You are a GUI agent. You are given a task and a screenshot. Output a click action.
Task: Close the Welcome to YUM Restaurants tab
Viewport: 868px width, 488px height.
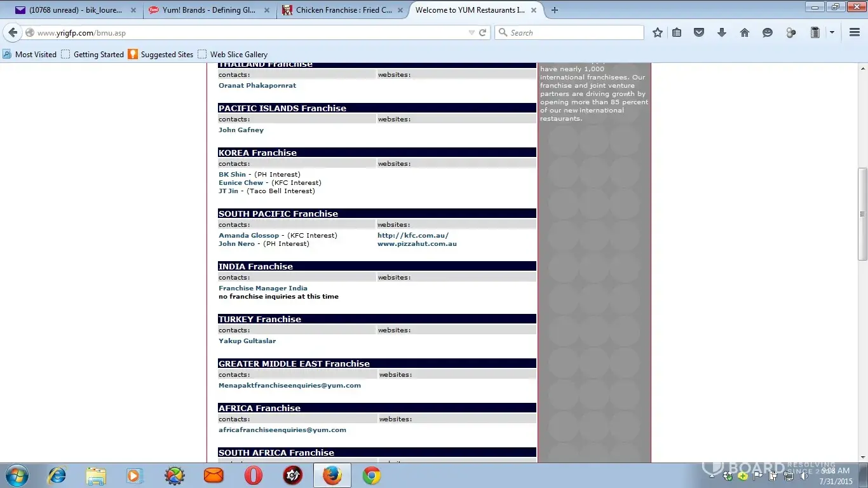(x=534, y=10)
